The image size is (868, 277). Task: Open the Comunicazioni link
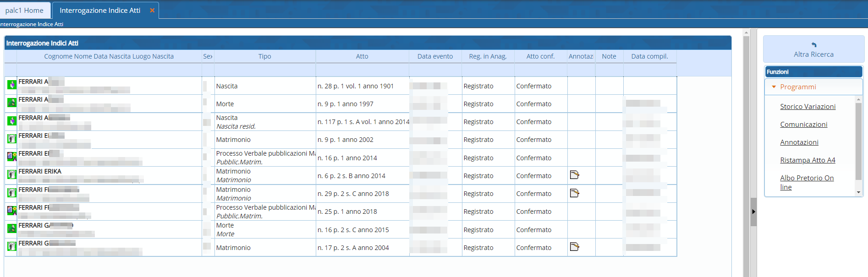tap(803, 124)
